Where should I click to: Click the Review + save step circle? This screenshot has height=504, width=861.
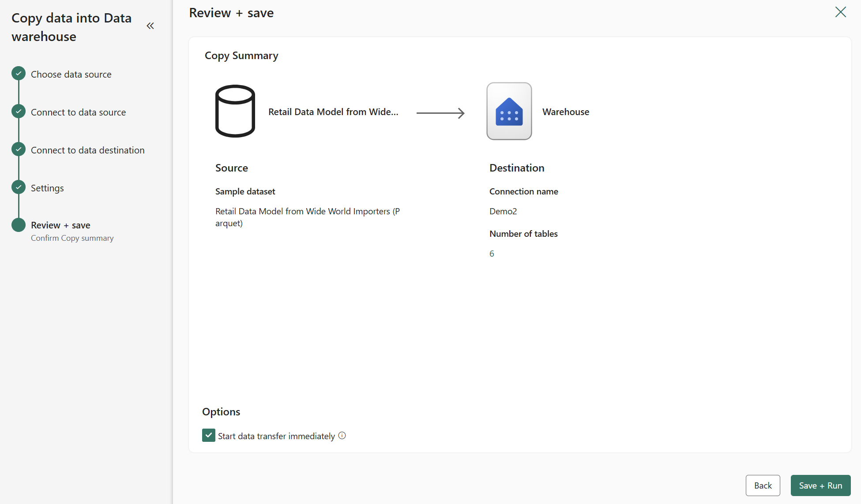pyautogui.click(x=18, y=224)
